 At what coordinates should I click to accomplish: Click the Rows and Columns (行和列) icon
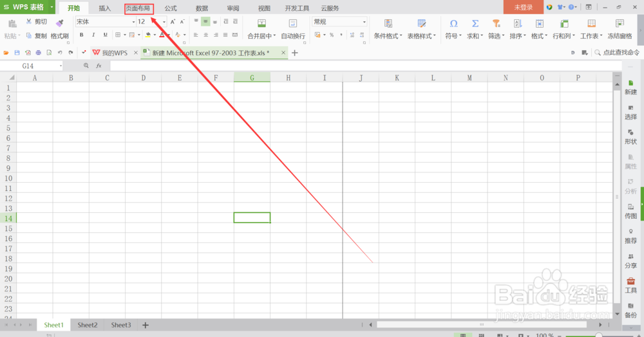564,23
